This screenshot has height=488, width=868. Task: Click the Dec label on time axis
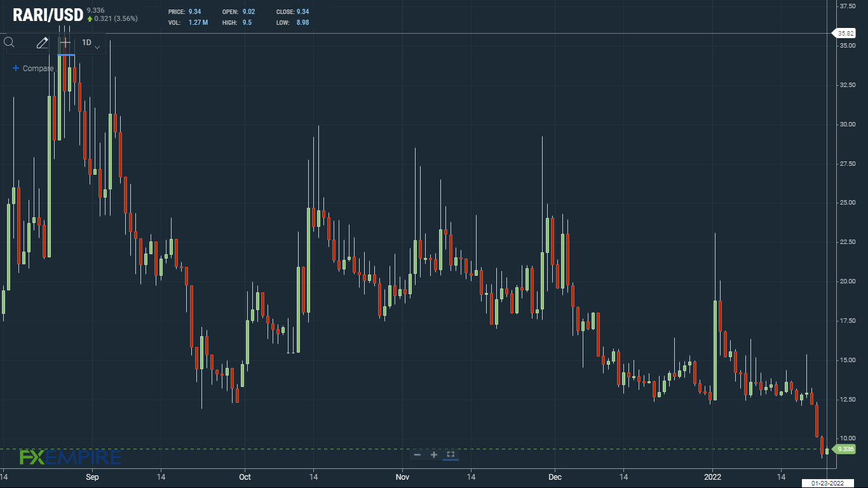tap(555, 477)
